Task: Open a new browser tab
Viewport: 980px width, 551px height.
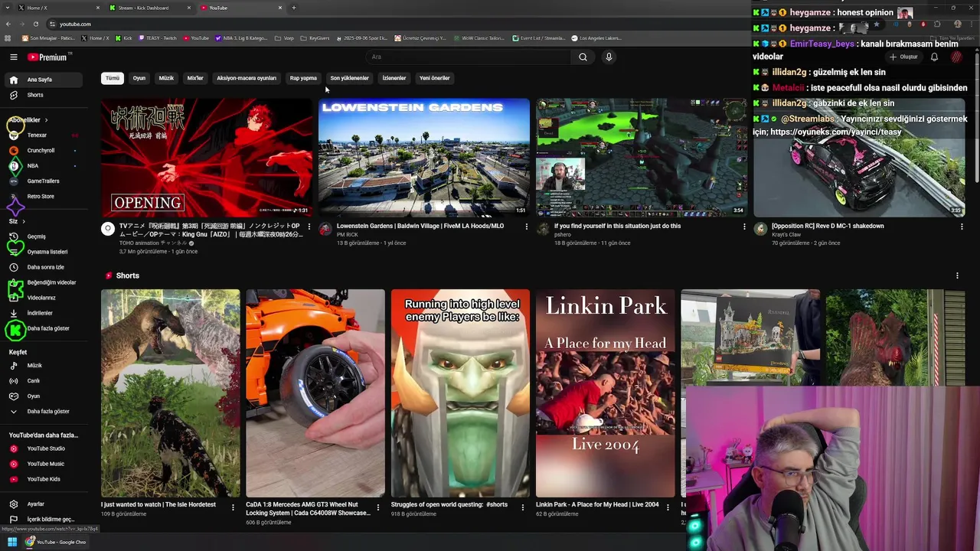Action: (x=294, y=8)
